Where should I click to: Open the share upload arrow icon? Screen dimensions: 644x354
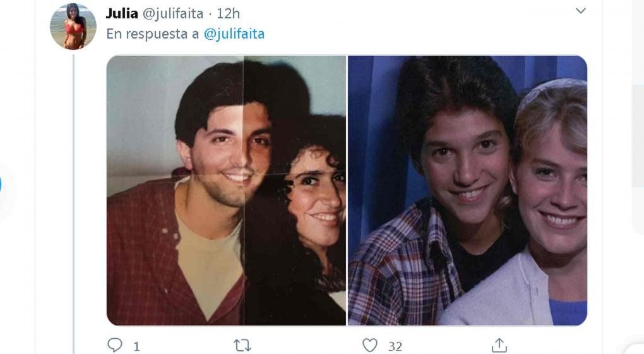coord(499,345)
